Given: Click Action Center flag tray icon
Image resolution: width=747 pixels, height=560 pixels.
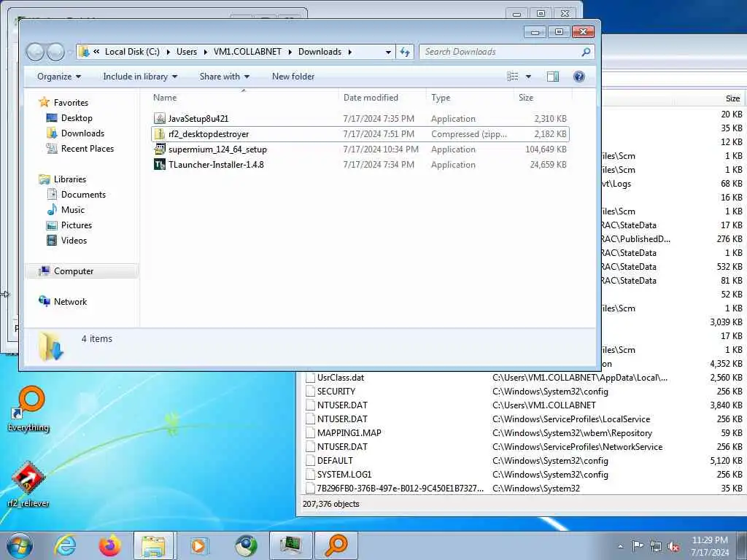Looking at the screenshot, I should (x=638, y=546).
